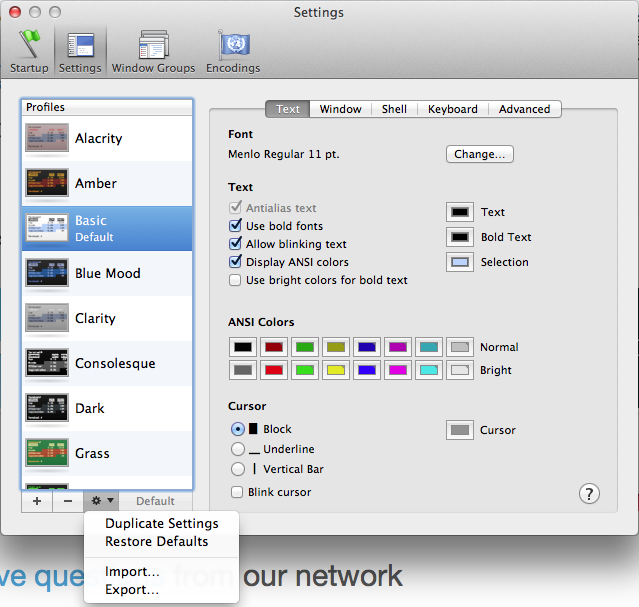Open the help question mark button
The image size is (639, 607).
pos(589,494)
